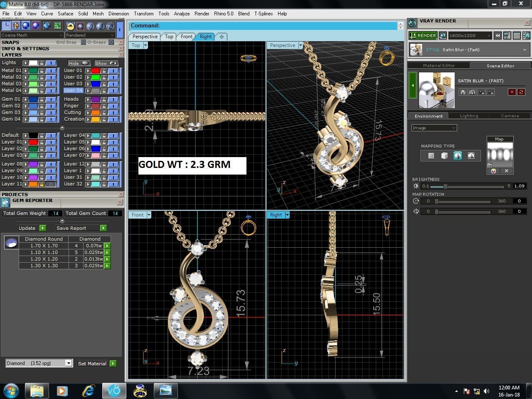532x399 pixels.
Task: Click the rewind double-arrow icon in VRay panel
Action: 498,36
